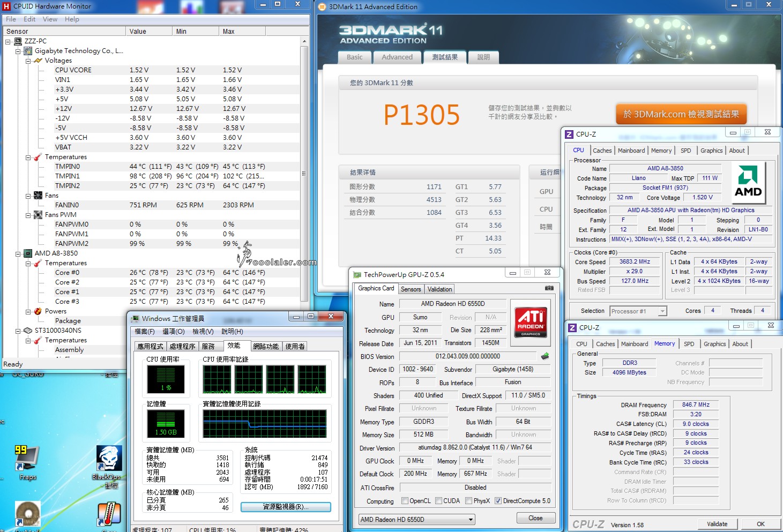Click the Temperatures icon under Gigabyte board
783x532 pixels.
(x=38, y=157)
